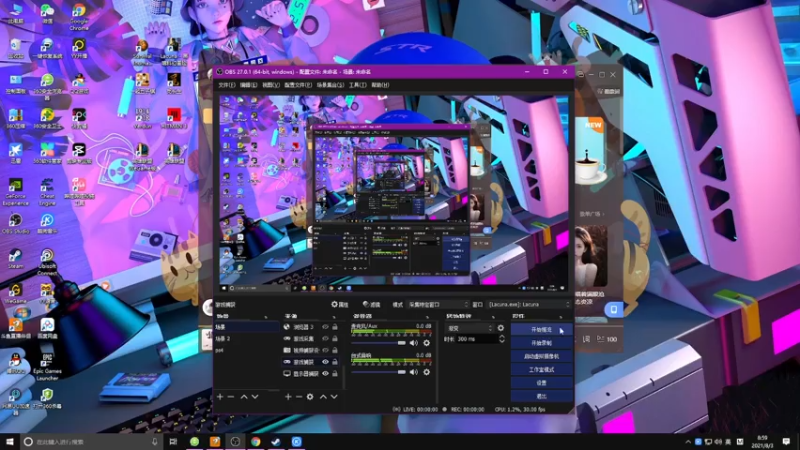800x450 pixels.
Task: Open the OBS Studio desktop shortcut
Action: 15,223
